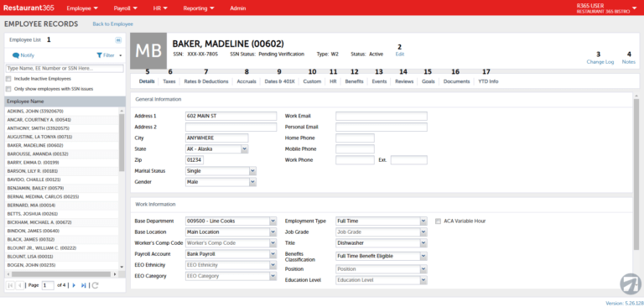Open the Marital Status dropdown
Viewport: 644px width, 307px height.
[252, 170]
